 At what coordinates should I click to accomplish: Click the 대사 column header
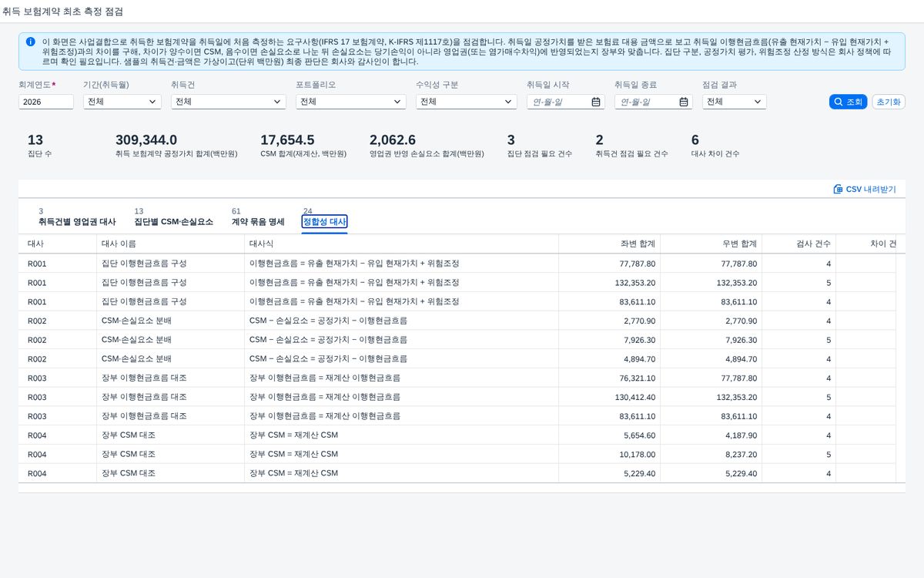[x=57, y=244]
